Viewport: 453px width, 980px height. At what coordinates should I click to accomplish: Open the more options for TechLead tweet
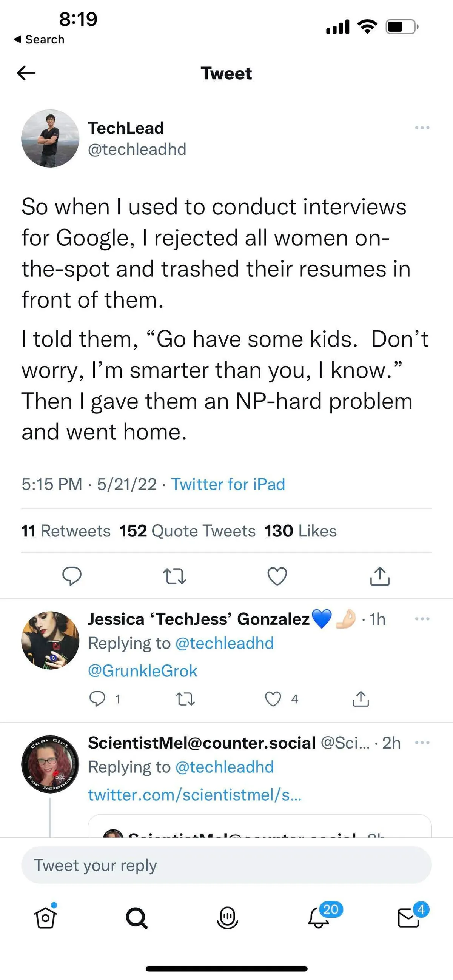(422, 128)
